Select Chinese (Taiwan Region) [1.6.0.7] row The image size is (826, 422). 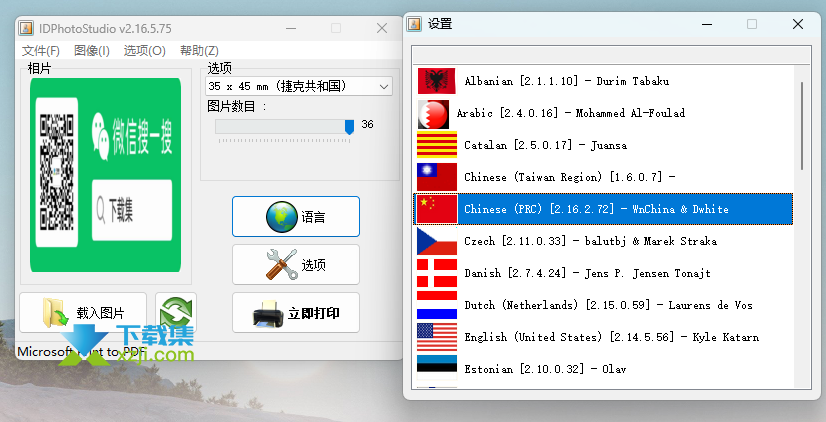pyautogui.click(x=603, y=177)
